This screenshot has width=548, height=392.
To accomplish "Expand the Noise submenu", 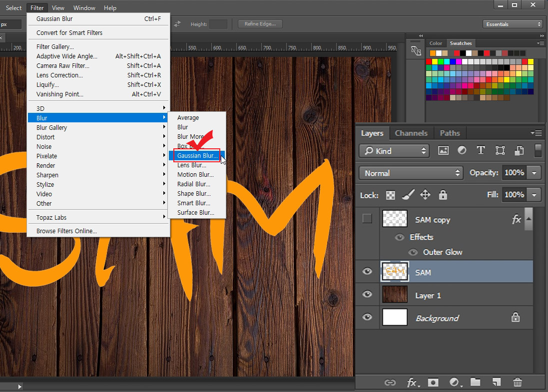I will (x=98, y=146).
